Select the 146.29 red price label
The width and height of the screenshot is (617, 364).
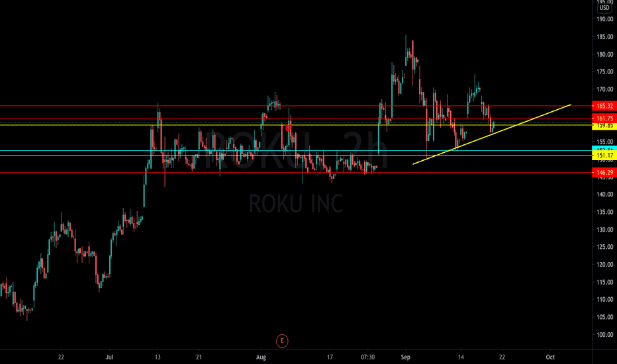(604, 172)
